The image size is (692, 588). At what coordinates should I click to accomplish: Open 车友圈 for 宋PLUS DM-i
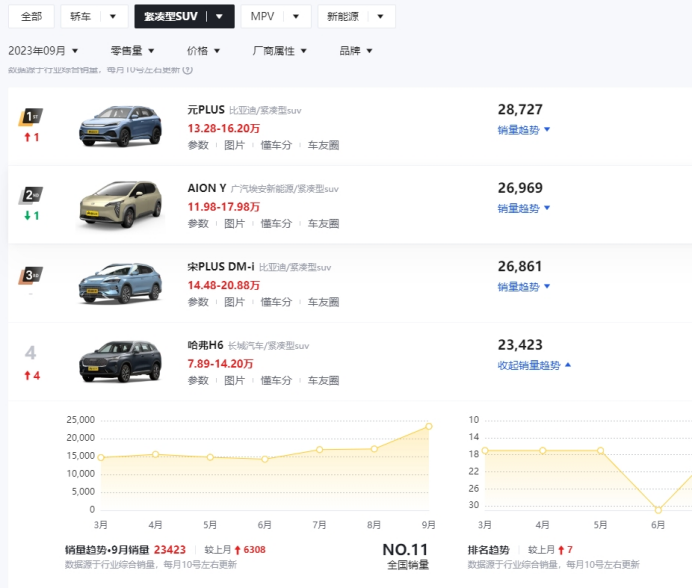[x=323, y=302]
